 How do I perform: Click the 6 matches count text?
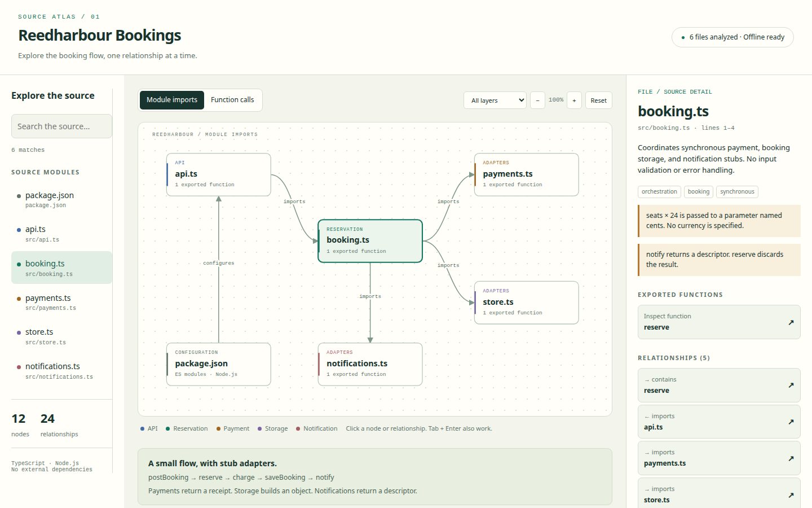28,150
